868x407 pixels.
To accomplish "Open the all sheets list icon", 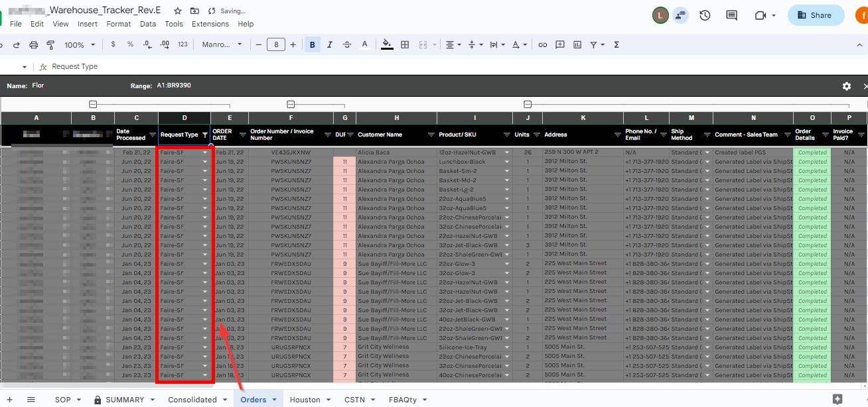I will pos(31,400).
